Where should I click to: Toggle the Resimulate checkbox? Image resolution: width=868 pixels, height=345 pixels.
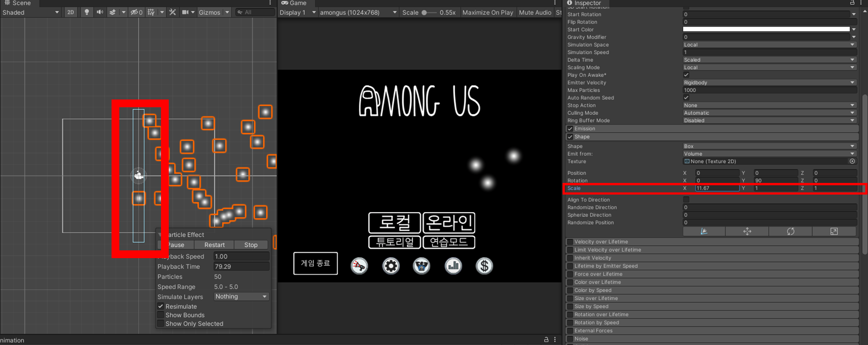(x=161, y=306)
